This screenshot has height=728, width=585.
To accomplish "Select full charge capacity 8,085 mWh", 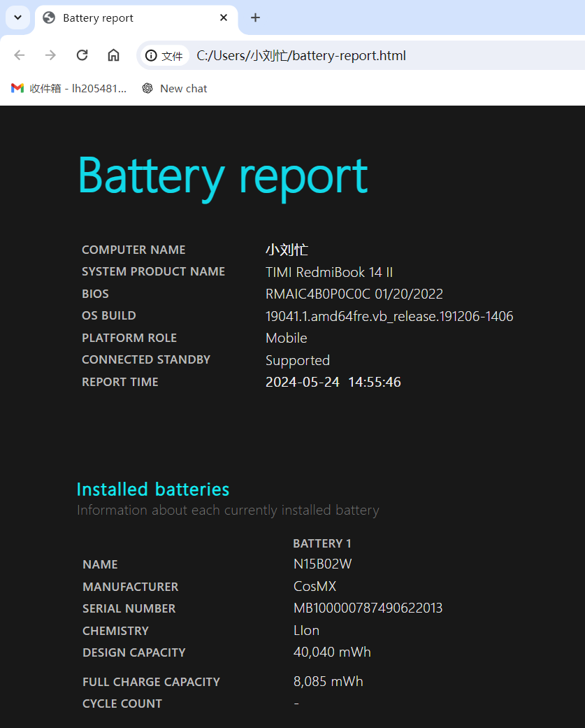I will [x=328, y=682].
